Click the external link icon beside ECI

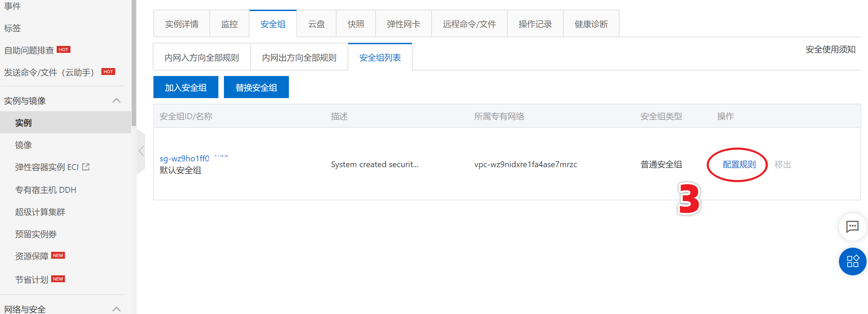click(86, 167)
